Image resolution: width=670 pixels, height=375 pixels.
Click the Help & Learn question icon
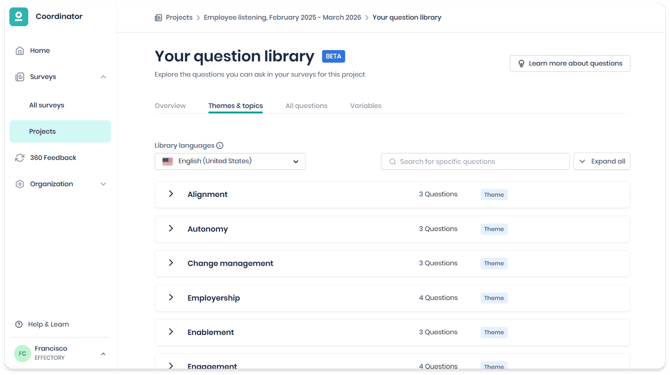[x=19, y=324]
